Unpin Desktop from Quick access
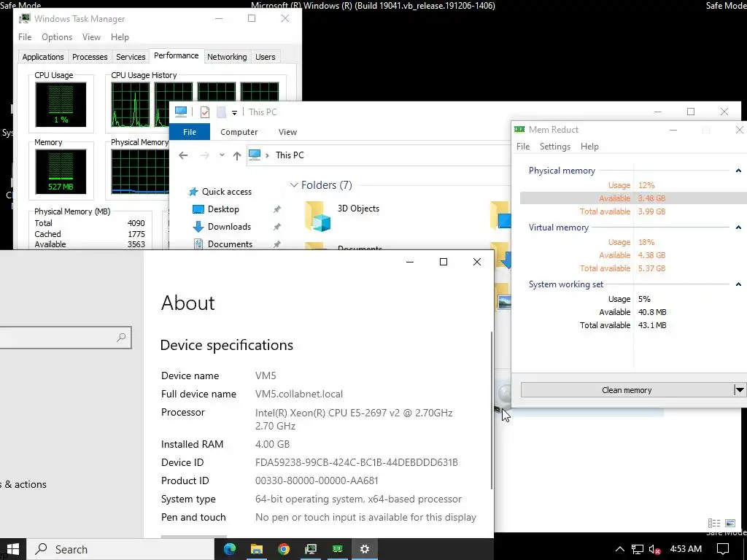Viewport: 747px width, 560px height. tap(276, 209)
